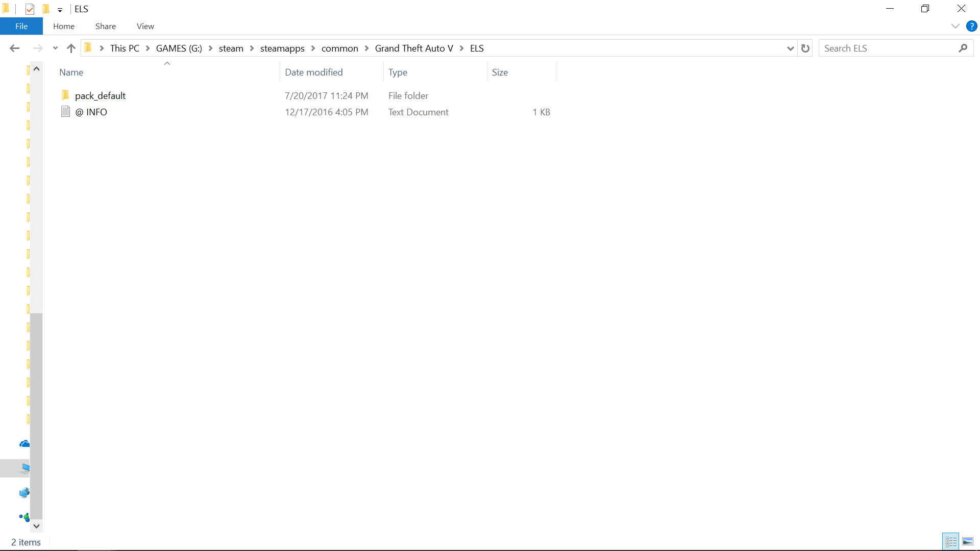Expand the address bar history dropdown
This screenshot has width=980, height=551.
point(790,48)
